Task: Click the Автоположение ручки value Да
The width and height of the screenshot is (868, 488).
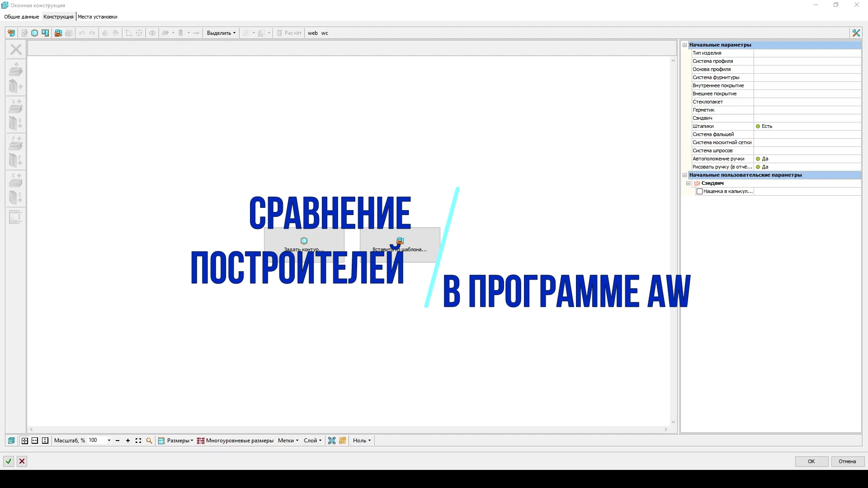Action: [807, 159]
